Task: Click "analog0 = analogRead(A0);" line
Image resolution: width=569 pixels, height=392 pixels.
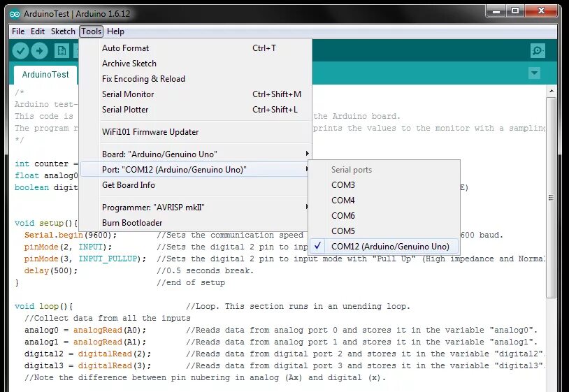Action: point(85,331)
